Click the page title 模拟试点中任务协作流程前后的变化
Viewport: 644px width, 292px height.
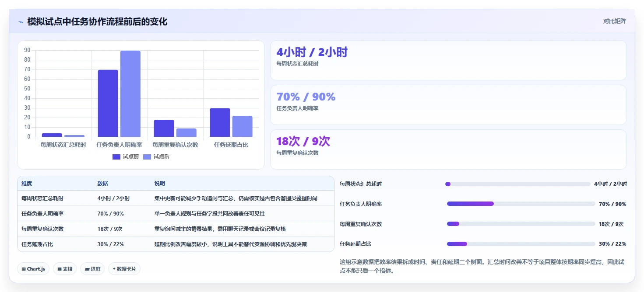click(x=97, y=21)
